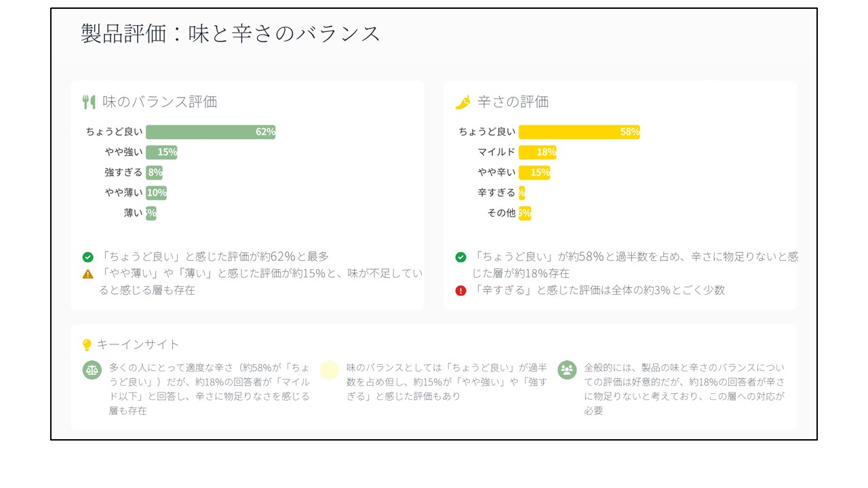The height and width of the screenshot is (488, 868).
Task: Click the lightbulb icon beside キーインサイト
Action: tap(87, 345)
